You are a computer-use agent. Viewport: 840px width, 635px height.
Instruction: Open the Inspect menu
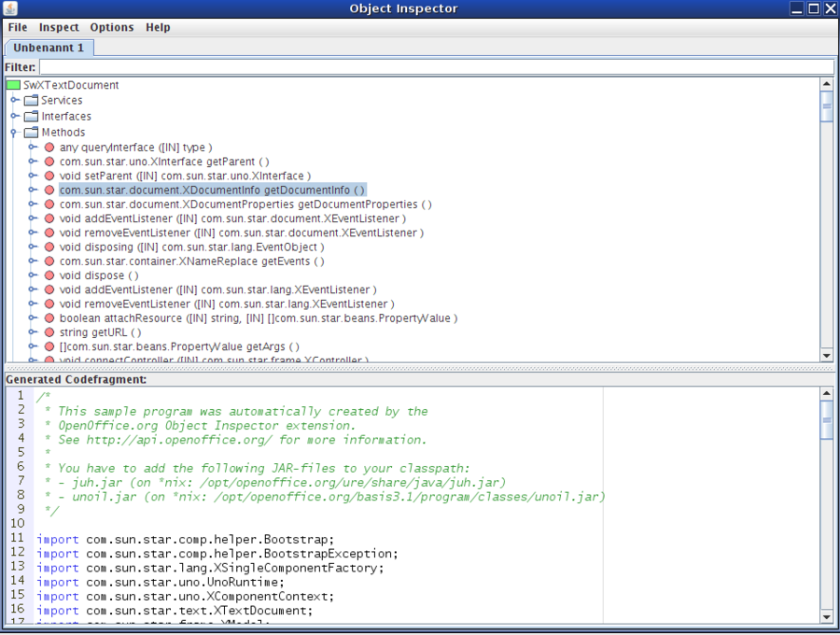click(59, 27)
